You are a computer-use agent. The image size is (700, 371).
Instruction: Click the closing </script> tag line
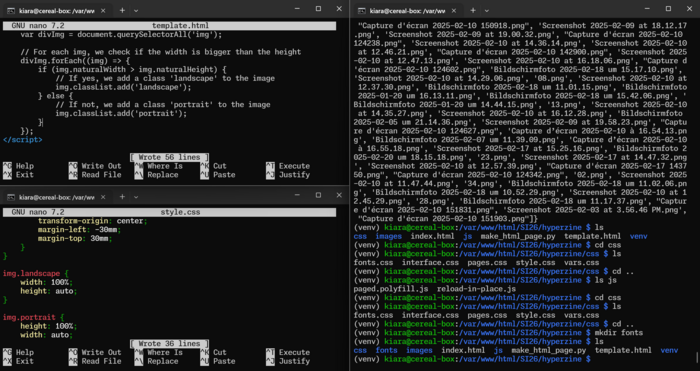(x=23, y=140)
